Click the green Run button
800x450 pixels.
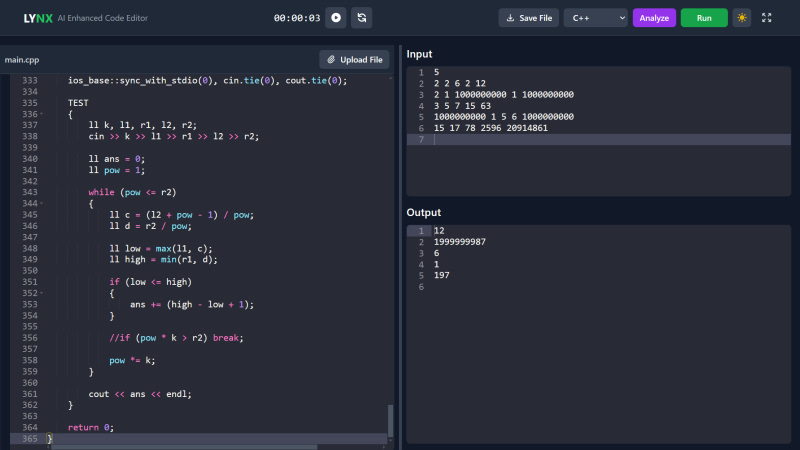(704, 18)
